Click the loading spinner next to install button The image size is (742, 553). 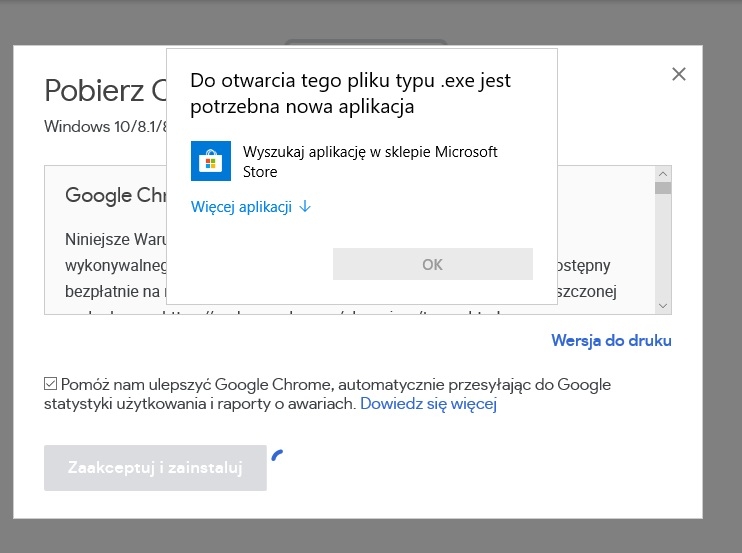[277, 455]
